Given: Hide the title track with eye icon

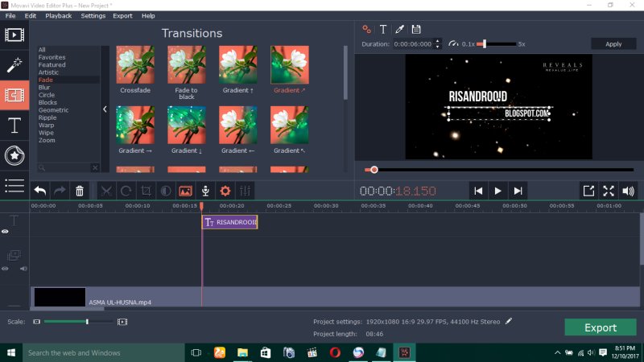Looking at the screenshot, I should point(6,232).
